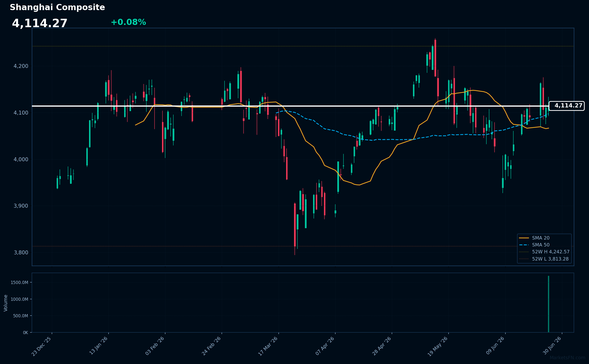Select the 0K volume axis label
The width and height of the screenshot is (589, 364).
click(26, 333)
